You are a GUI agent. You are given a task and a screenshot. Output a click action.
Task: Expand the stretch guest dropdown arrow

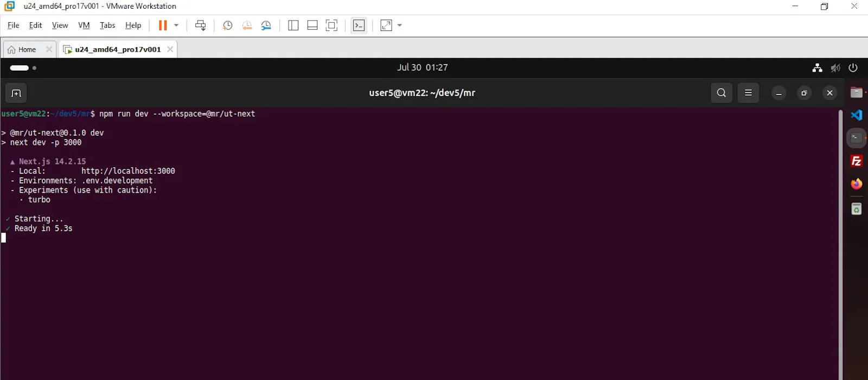400,26
